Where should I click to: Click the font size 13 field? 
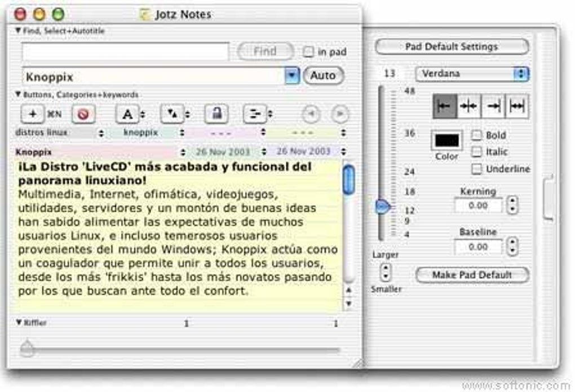coord(390,74)
